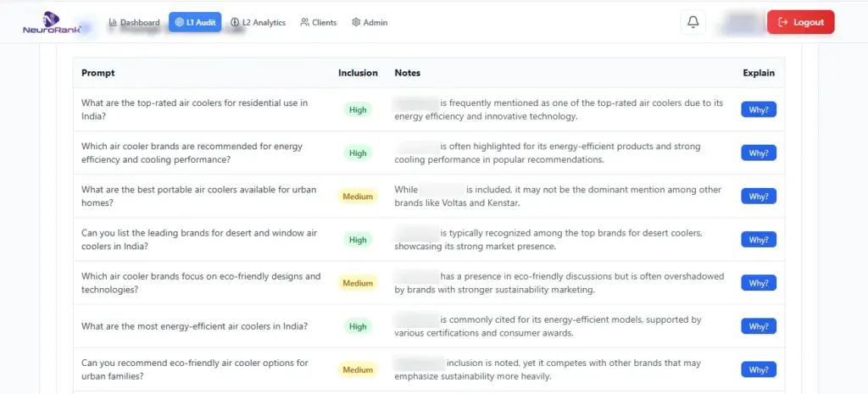This screenshot has width=868, height=394.
Task: Open the Admin settings page
Action: 370,22
